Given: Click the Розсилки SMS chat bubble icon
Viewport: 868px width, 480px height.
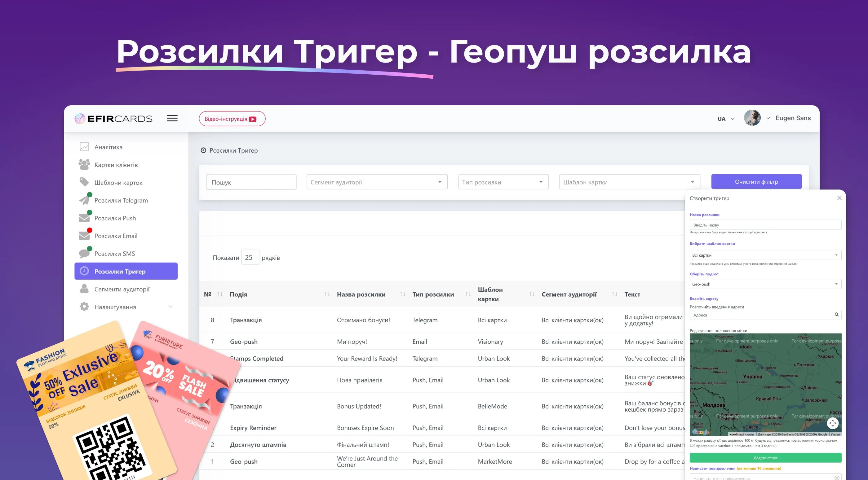Looking at the screenshot, I should point(84,253).
